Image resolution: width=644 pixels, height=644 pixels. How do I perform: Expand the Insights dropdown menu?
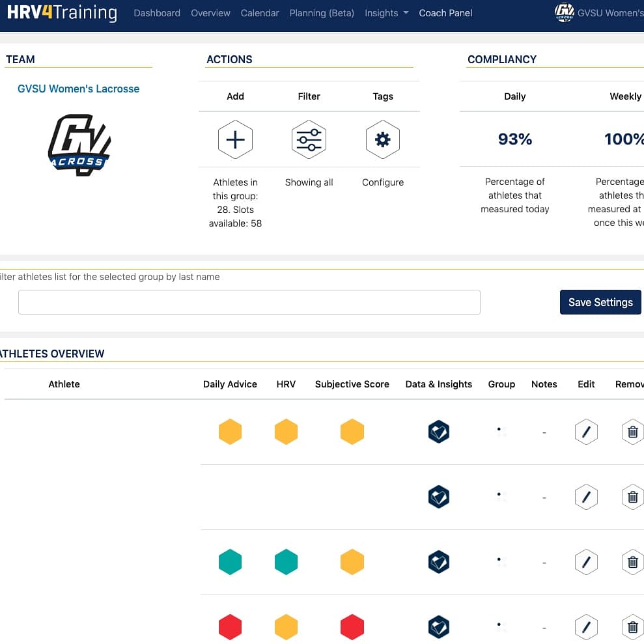click(387, 13)
